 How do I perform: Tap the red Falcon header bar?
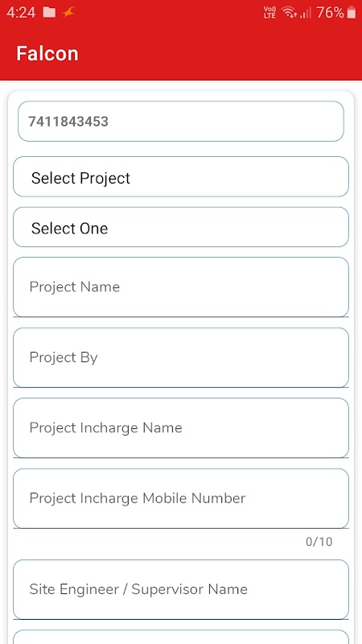click(x=181, y=53)
